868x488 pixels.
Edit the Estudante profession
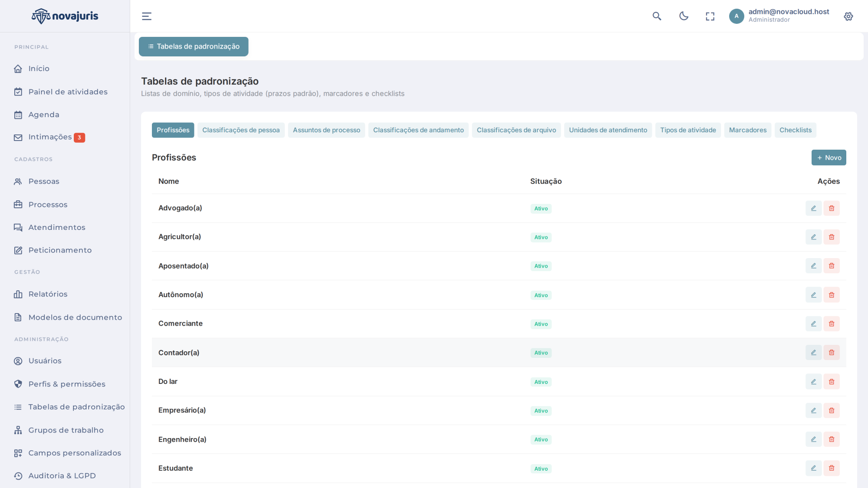pyautogui.click(x=814, y=468)
